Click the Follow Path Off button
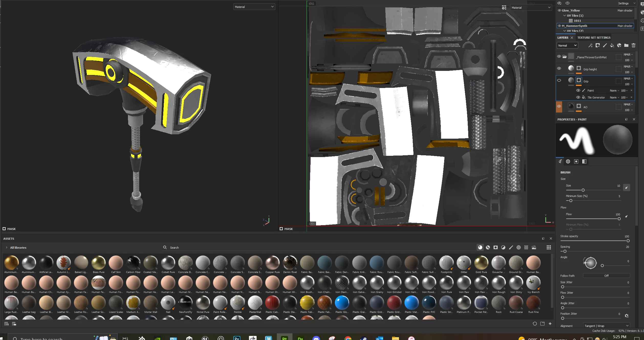Screen dimensions: 644x340 click(x=606, y=276)
